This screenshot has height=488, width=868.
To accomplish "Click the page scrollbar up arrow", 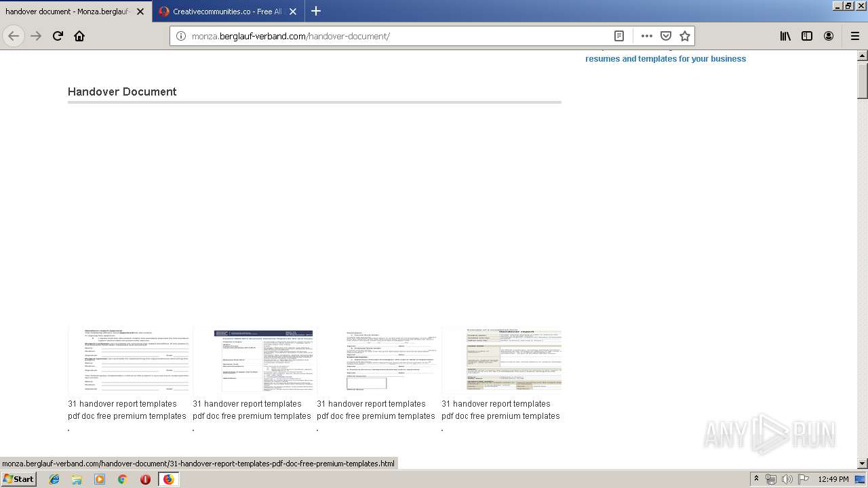I will tap(863, 56).
